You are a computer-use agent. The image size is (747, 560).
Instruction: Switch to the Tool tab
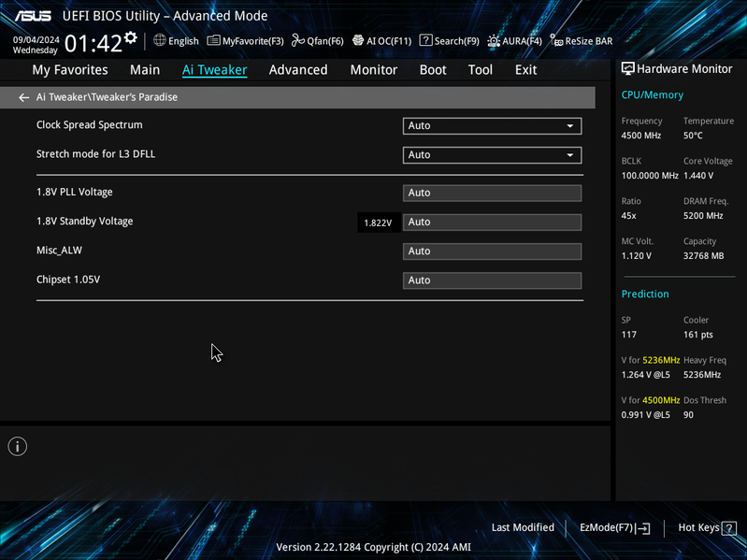(x=481, y=70)
